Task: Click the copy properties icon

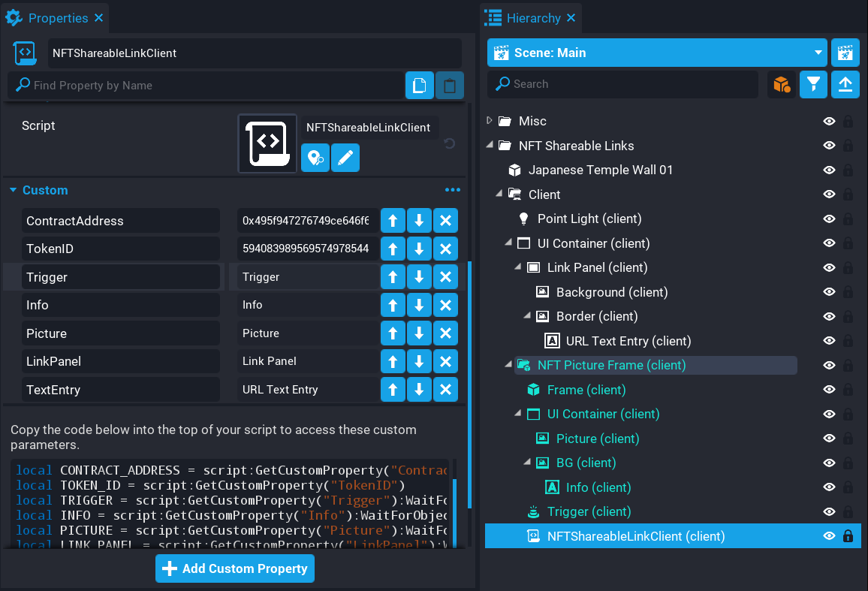Action: point(420,86)
